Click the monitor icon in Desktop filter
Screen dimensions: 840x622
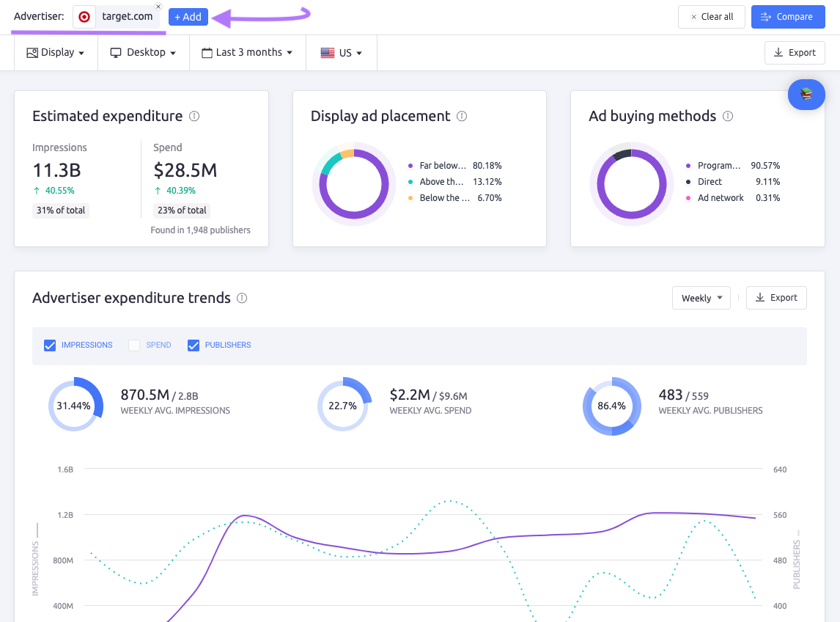pos(116,53)
